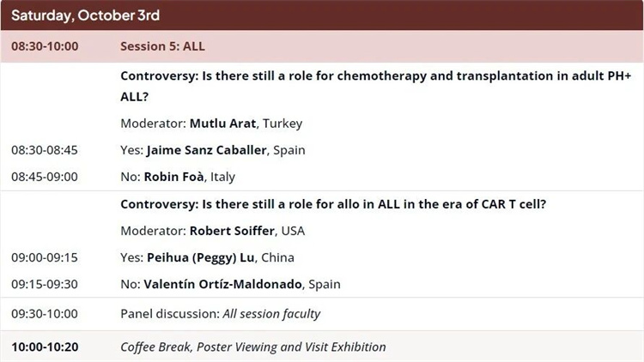The image size is (644, 362).
Task: Click the 09:30-10:00 time slot
Action: pos(45,314)
